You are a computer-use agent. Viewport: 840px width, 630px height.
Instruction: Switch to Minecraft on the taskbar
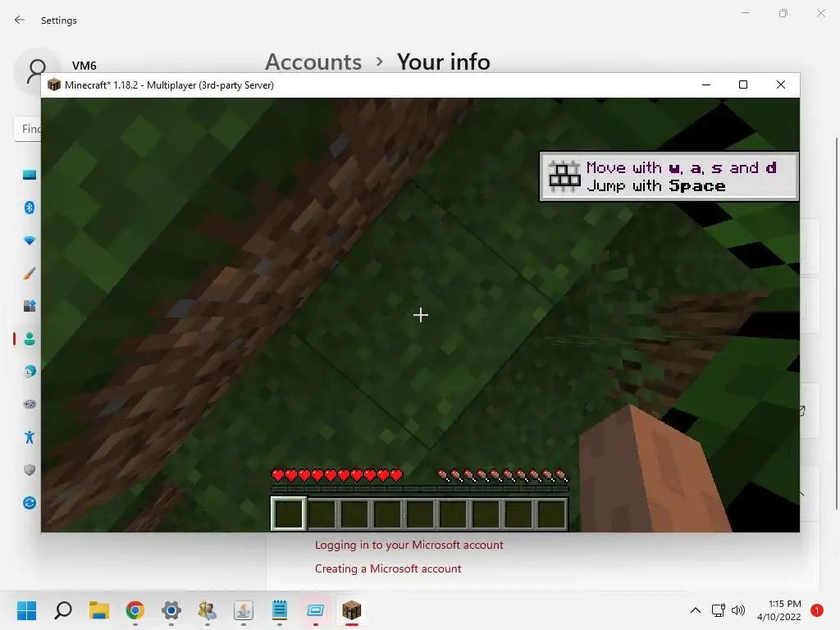coord(351,610)
